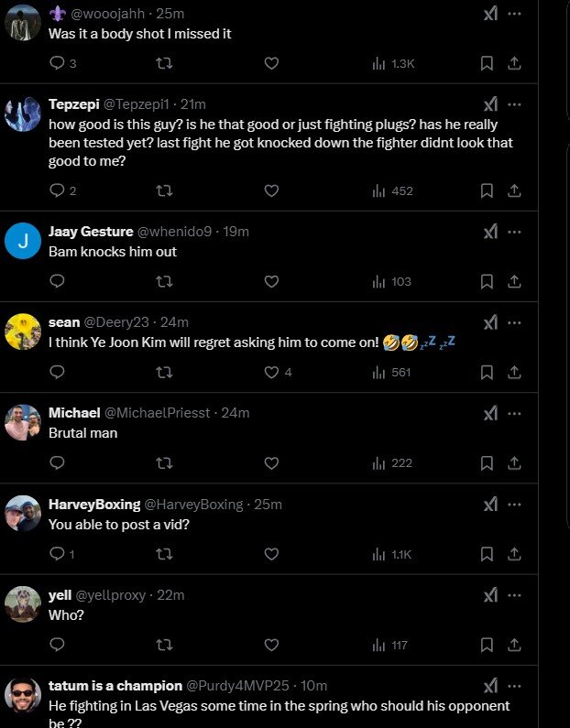This screenshot has width=570, height=728.
Task: Open more options on tatum's tweet
Action: tap(514, 686)
